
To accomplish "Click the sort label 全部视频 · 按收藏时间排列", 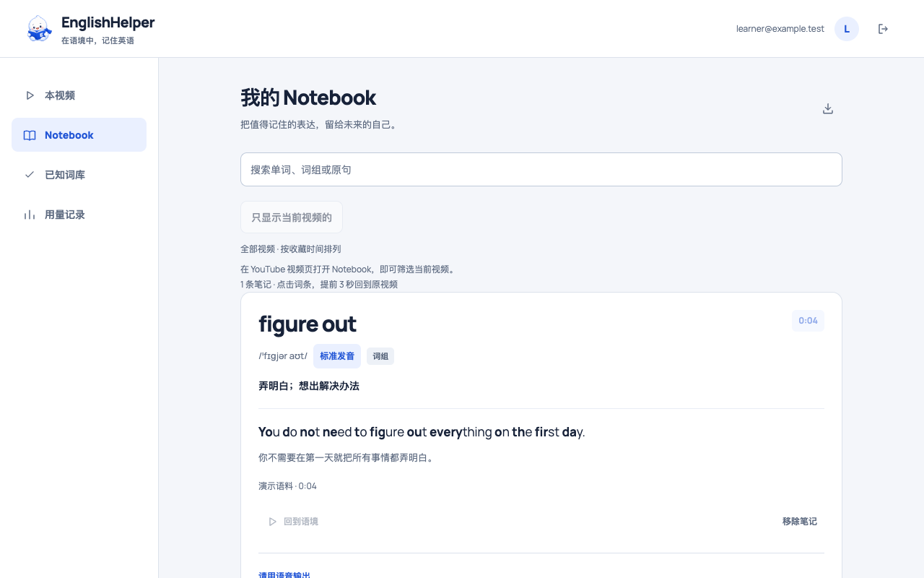I will (x=291, y=249).
